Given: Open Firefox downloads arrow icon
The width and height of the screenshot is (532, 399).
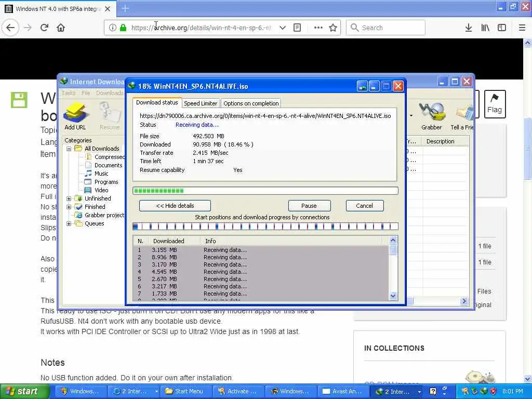Looking at the screenshot, I should tap(469, 28).
